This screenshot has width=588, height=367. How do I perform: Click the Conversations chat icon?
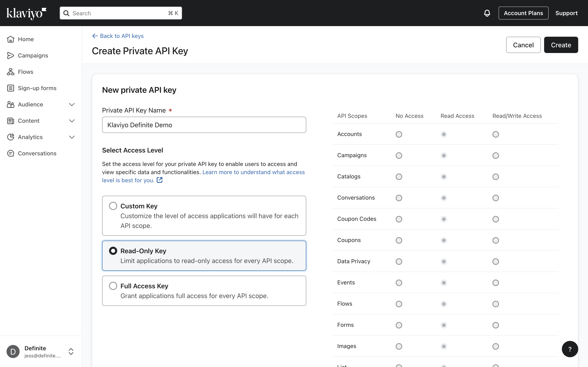[x=10, y=153]
